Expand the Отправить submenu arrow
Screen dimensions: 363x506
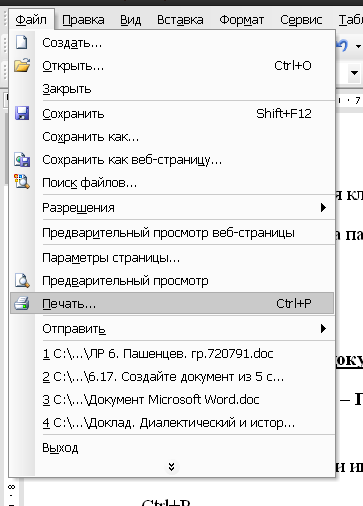click(x=323, y=329)
